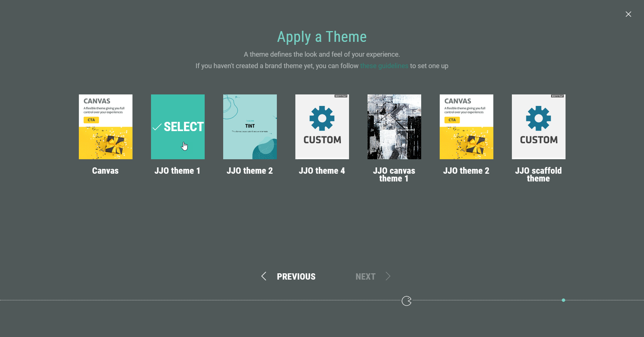Click the 'JJO canvas theme 1' text label
Screen dimensions: 644x337
pyautogui.click(x=394, y=174)
